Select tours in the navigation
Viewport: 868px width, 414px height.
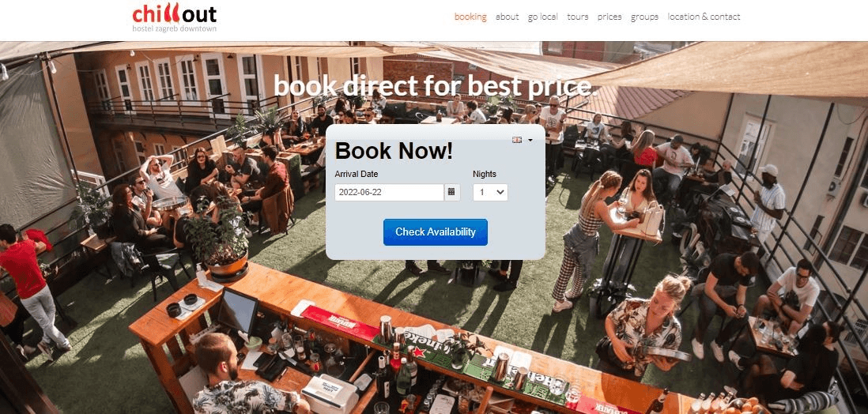click(x=577, y=17)
